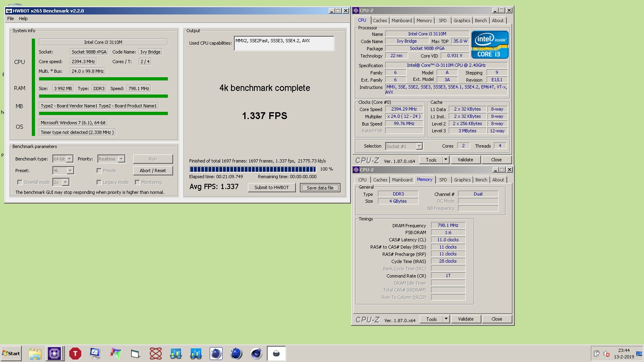This screenshot has width=644, height=362.
Task: Open the red atom-shaped taskbar icon
Action: (x=155, y=354)
